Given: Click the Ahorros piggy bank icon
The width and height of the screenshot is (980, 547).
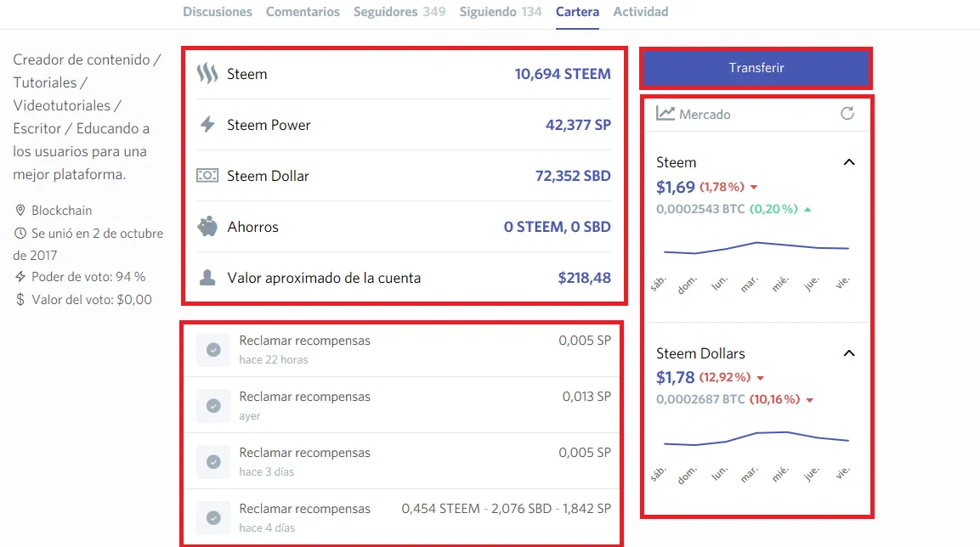Looking at the screenshot, I should tap(207, 226).
